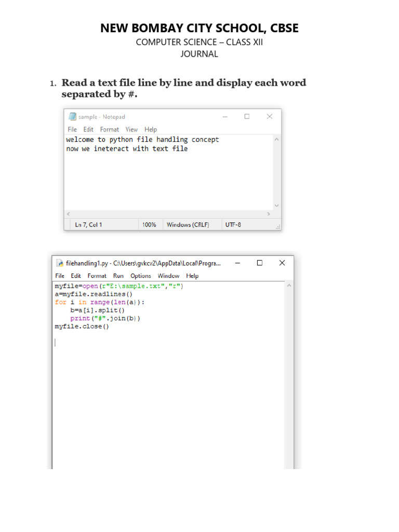This screenshot has width=399, height=532.
Task: Click Notepad vertical scrollbar up arrow
Action: point(276,139)
